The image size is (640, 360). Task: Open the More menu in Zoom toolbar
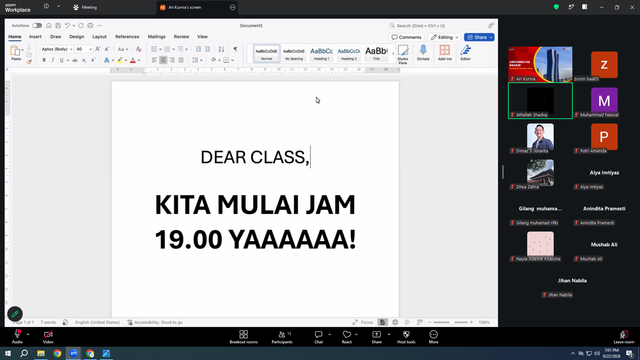[x=433, y=337]
